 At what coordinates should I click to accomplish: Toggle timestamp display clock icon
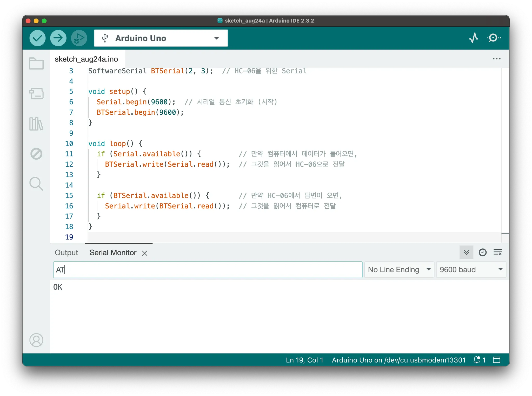point(482,252)
